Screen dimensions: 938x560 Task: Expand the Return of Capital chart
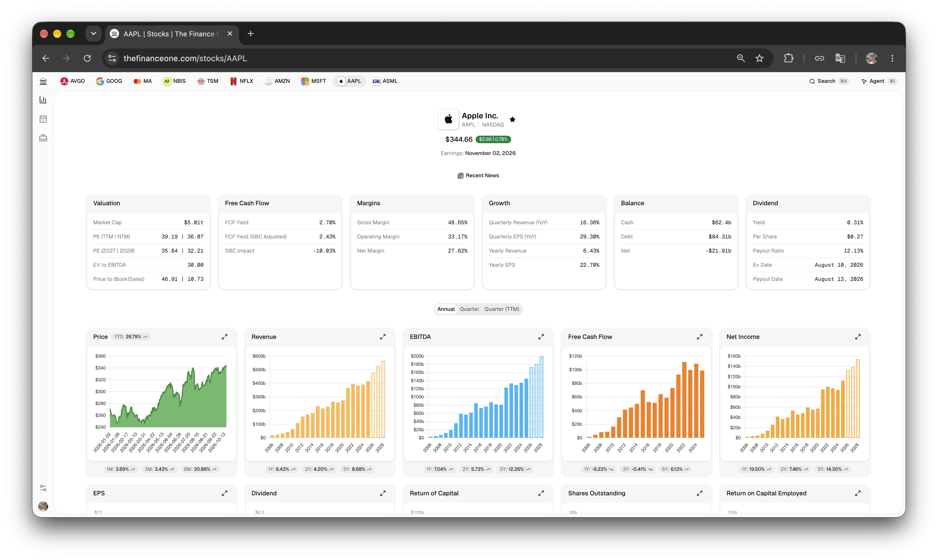pos(541,493)
